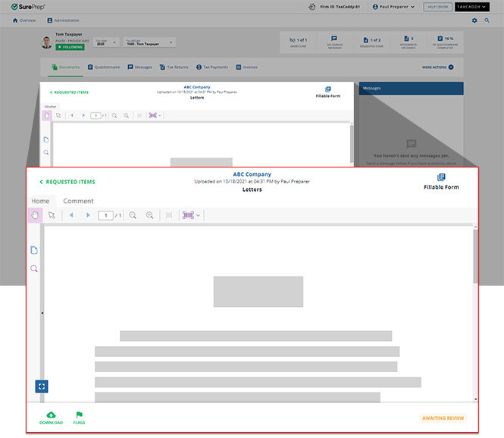Image resolution: width=504 pixels, height=438 pixels.
Task: Open the 1040 - Tom Taxpayer return dropdown
Action: 149,42
